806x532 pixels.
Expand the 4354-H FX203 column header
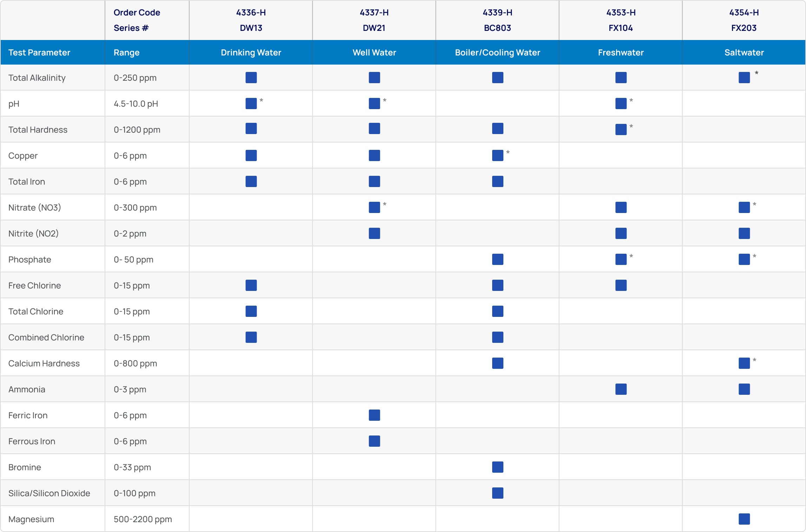[x=744, y=20]
